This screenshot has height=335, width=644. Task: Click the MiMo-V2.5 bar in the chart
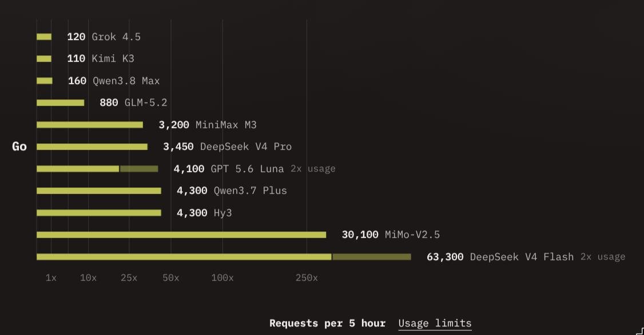tap(181, 235)
